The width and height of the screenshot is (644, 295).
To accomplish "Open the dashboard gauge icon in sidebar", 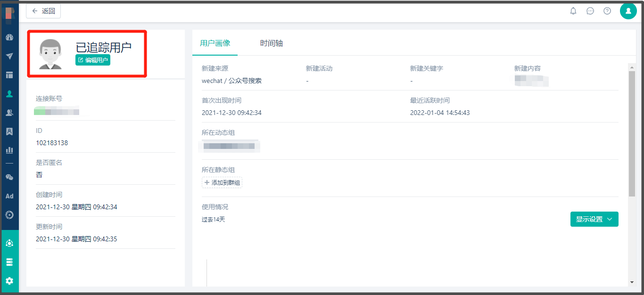I will tap(9, 38).
